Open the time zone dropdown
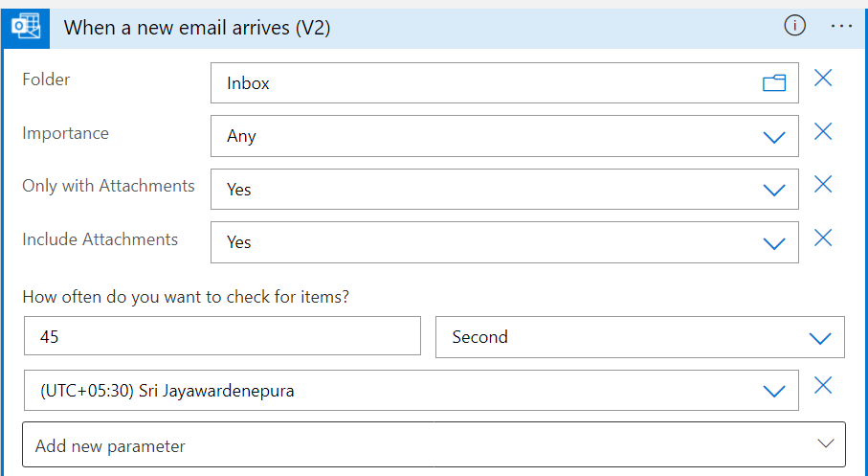The image size is (868, 476). click(774, 391)
